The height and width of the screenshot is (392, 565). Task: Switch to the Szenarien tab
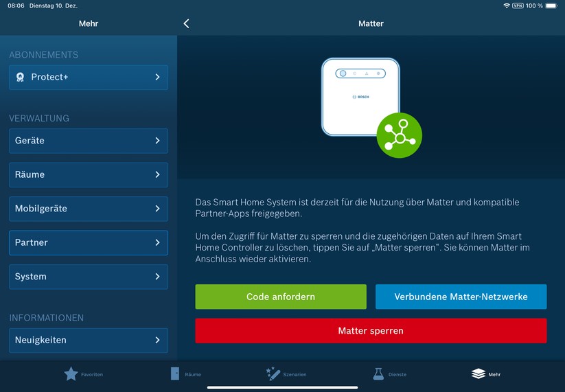point(286,374)
